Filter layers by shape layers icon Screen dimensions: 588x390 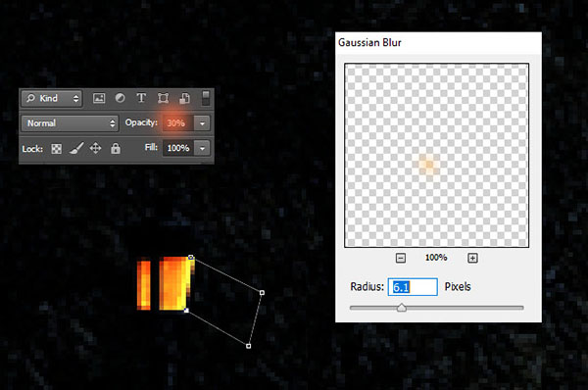[163, 98]
